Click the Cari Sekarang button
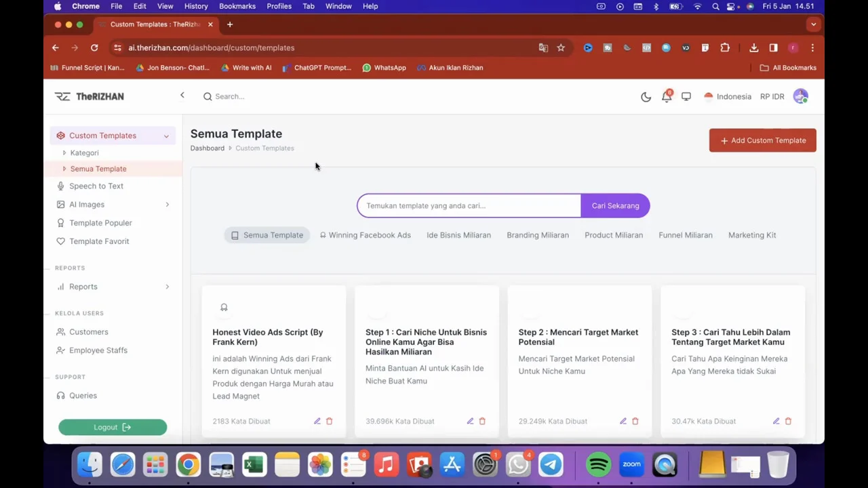Image resolution: width=868 pixels, height=488 pixels. [x=615, y=205]
